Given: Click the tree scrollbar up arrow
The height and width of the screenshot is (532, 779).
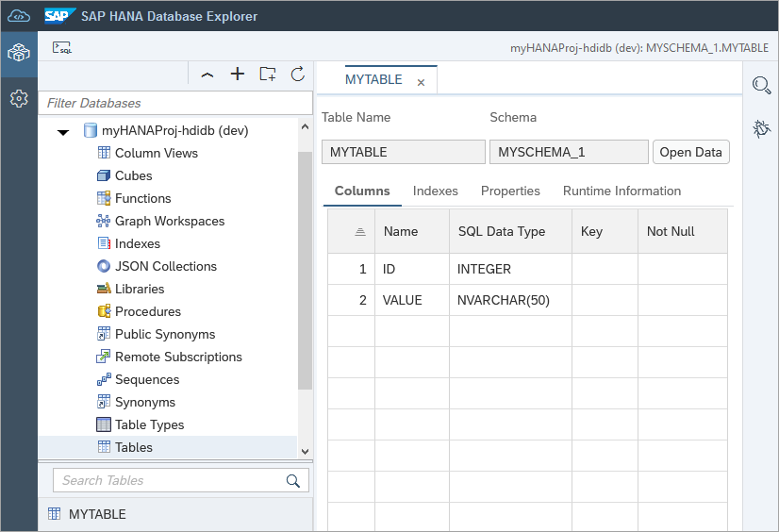Looking at the screenshot, I should [x=305, y=126].
